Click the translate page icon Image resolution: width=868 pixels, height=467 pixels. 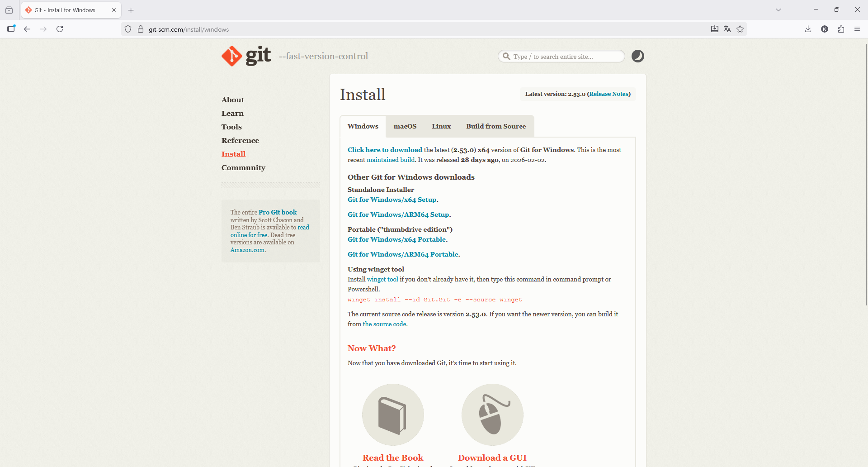coord(727,29)
